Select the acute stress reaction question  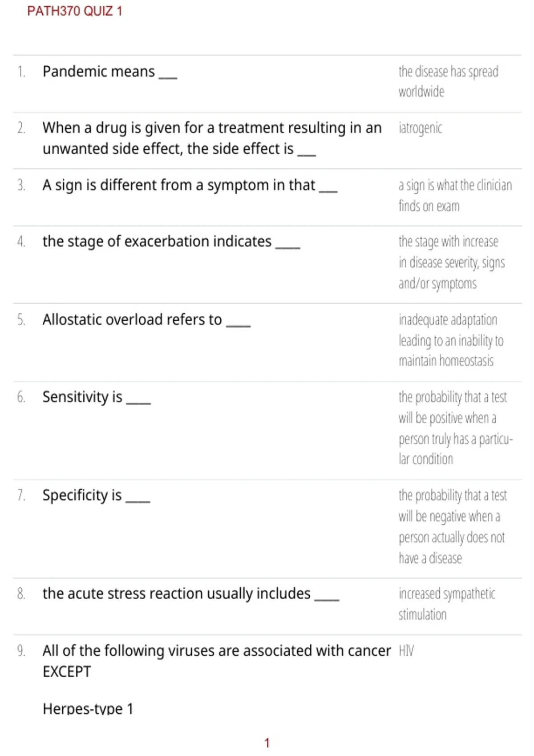point(191,594)
